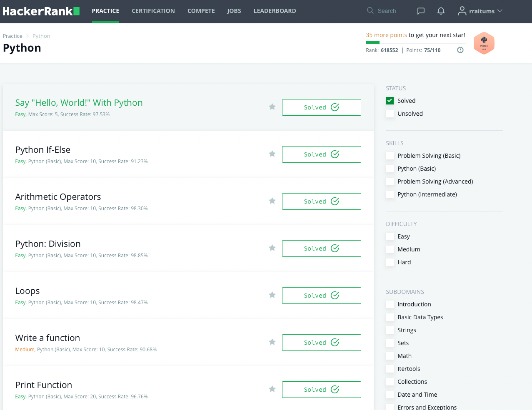Click Solved button for Loops

322,296
